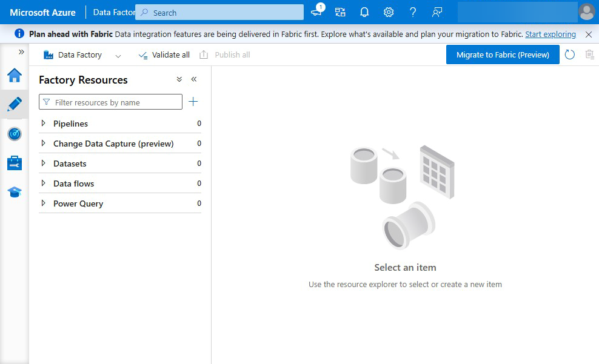
Task: Click the funnel filter icon
Action: tap(47, 102)
